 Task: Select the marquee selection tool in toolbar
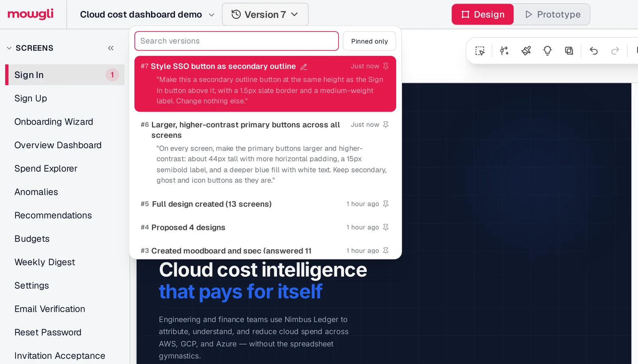(x=480, y=51)
